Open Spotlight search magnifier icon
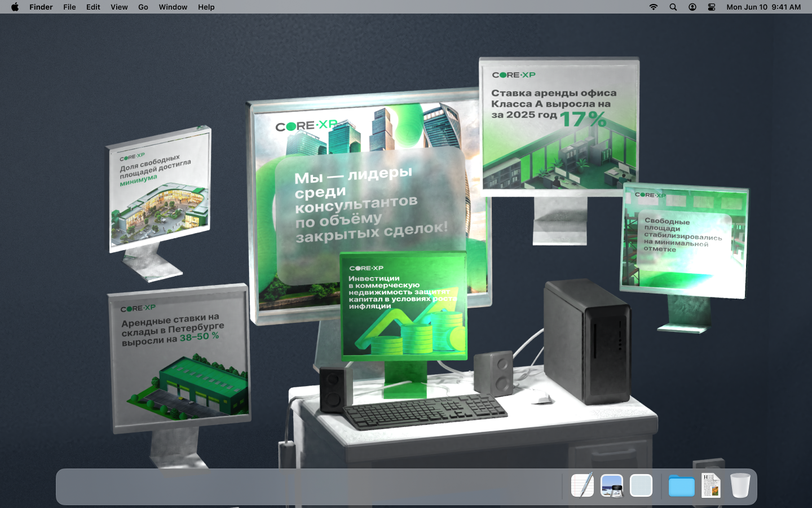The height and width of the screenshot is (508, 812). (673, 7)
